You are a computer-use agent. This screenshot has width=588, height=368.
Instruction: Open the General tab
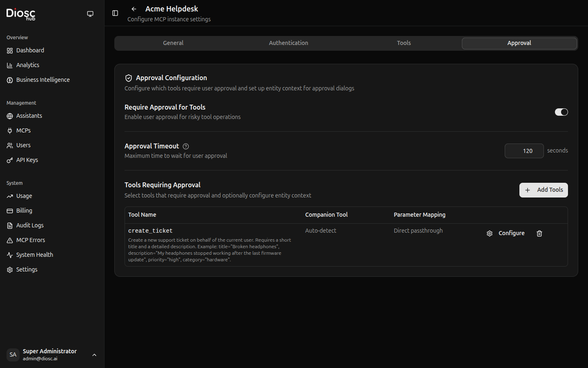[173, 43]
